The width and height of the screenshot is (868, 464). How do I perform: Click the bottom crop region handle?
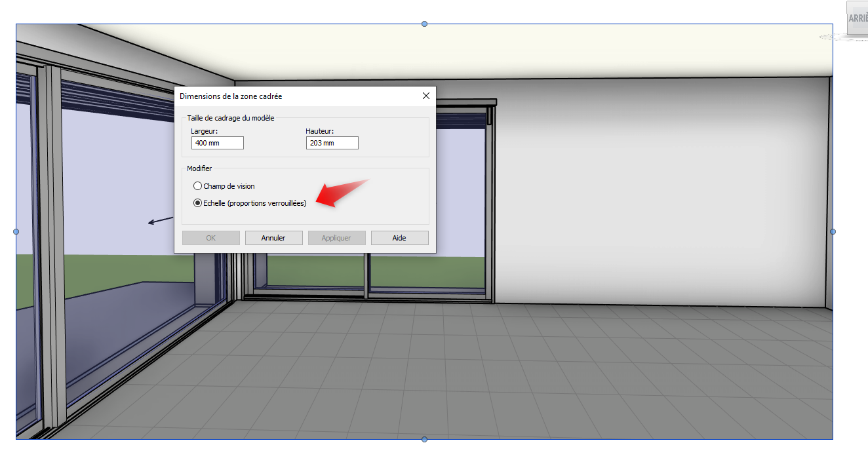(x=424, y=439)
